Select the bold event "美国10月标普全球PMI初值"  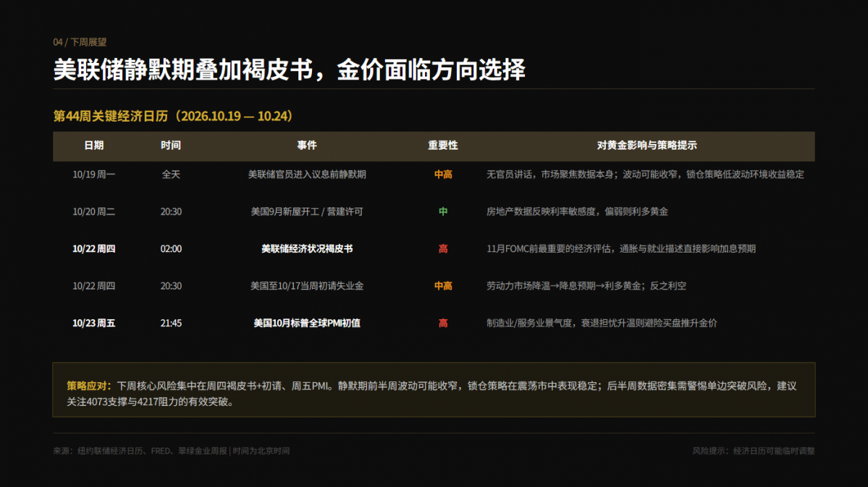(x=307, y=323)
